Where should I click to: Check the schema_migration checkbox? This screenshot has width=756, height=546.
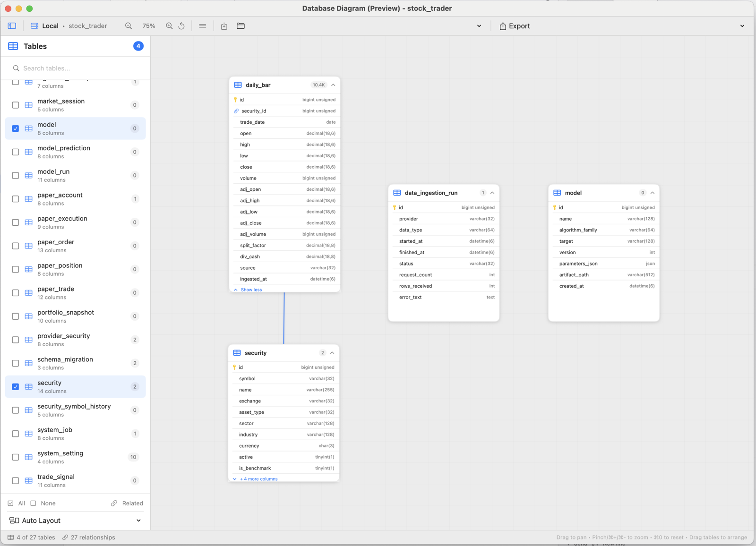coord(16,363)
